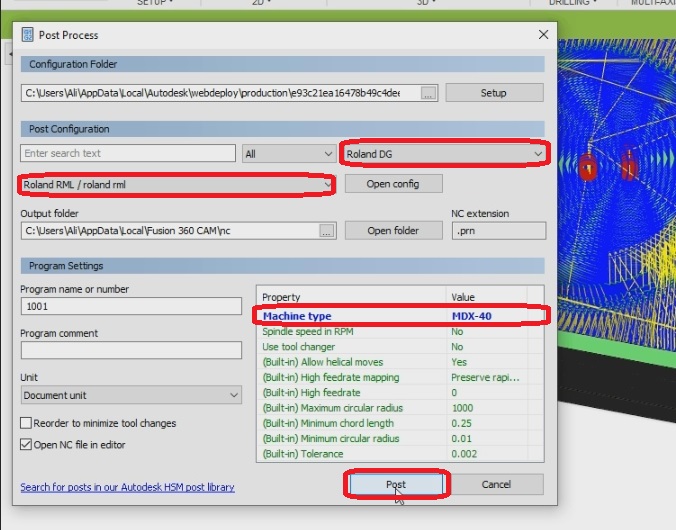Open the DRILLING ribbon menu

(x=572, y=3)
